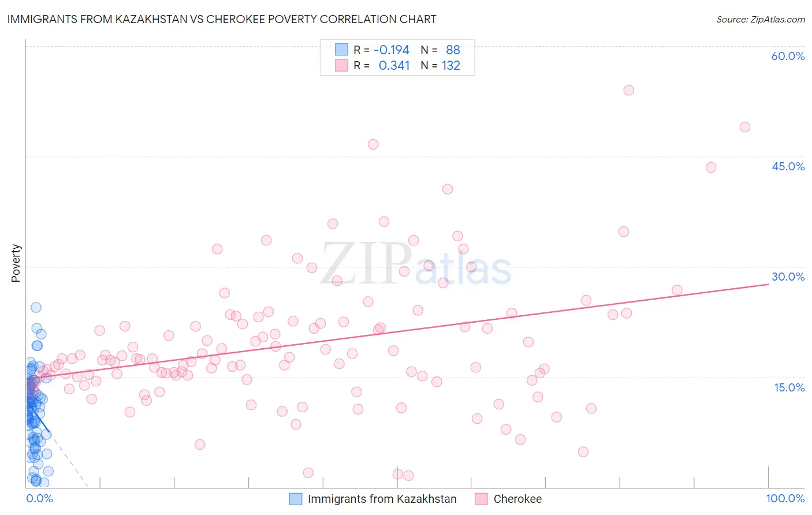Click the 15.0% y-axis tick label
812x515 pixels.
pos(789,387)
